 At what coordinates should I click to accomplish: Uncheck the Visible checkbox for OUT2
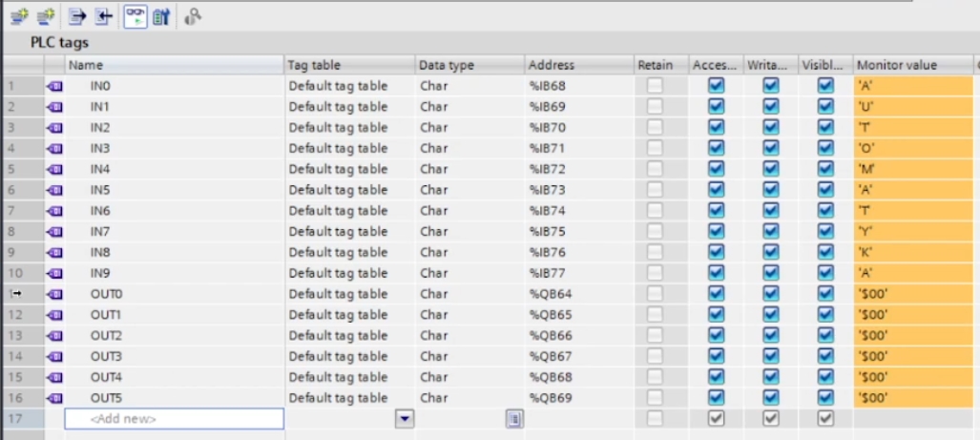click(x=826, y=335)
